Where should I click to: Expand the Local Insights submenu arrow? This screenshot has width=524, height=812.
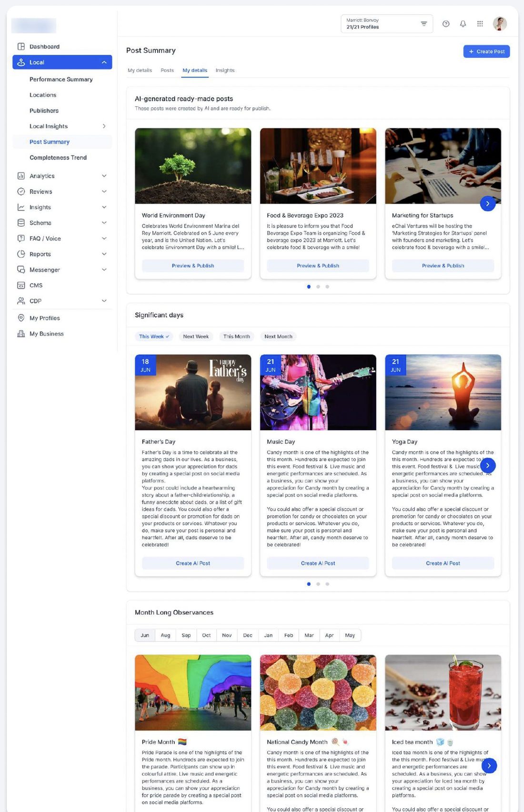click(104, 126)
